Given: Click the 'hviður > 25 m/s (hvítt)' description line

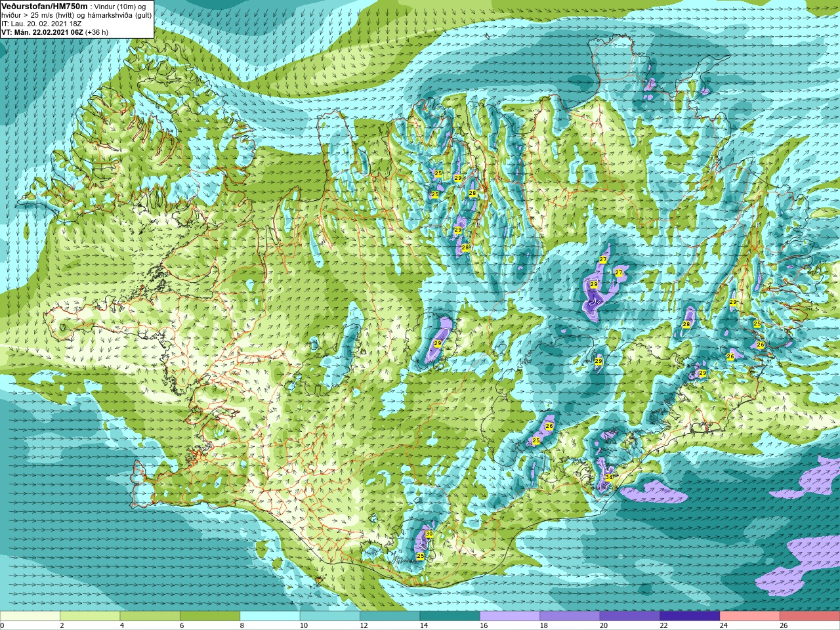Looking at the screenshot, I should [39, 15].
